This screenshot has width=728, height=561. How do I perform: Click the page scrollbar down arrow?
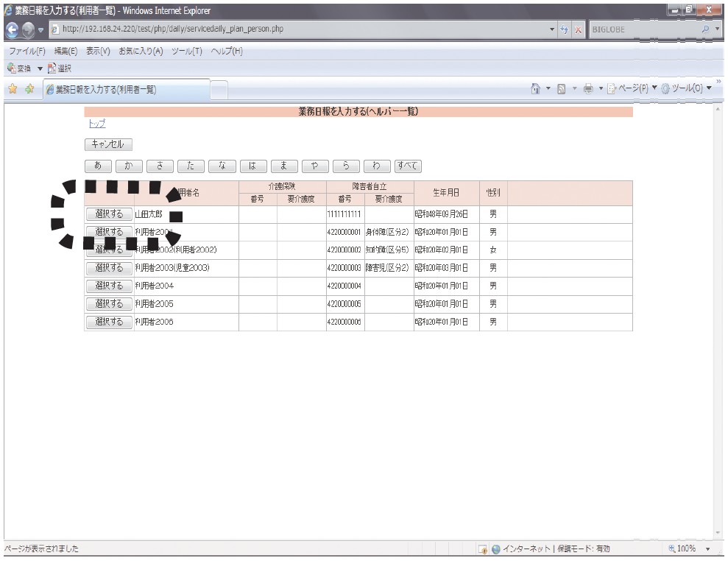(718, 533)
